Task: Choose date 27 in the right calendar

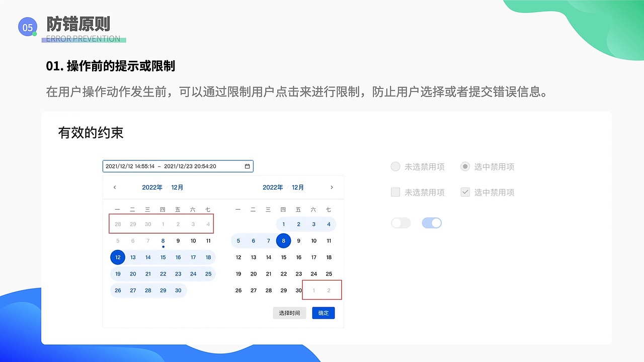Action: pyautogui.click(x=254, y=291)
